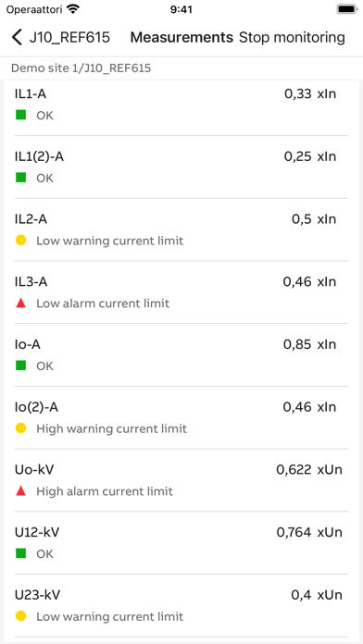363x644 pixels.
Task: Click the red alarm triangle under IL3-A
Action: [21, 303]
